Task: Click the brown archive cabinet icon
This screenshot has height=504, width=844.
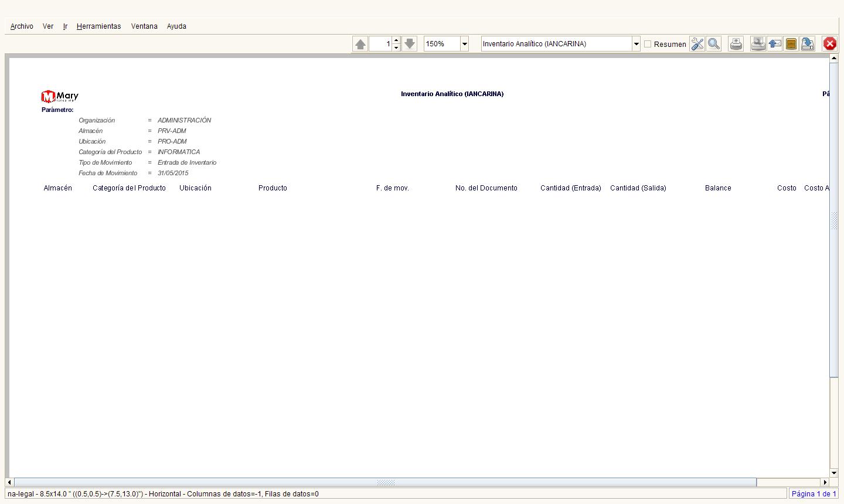Action: click(x=791, y=44)
